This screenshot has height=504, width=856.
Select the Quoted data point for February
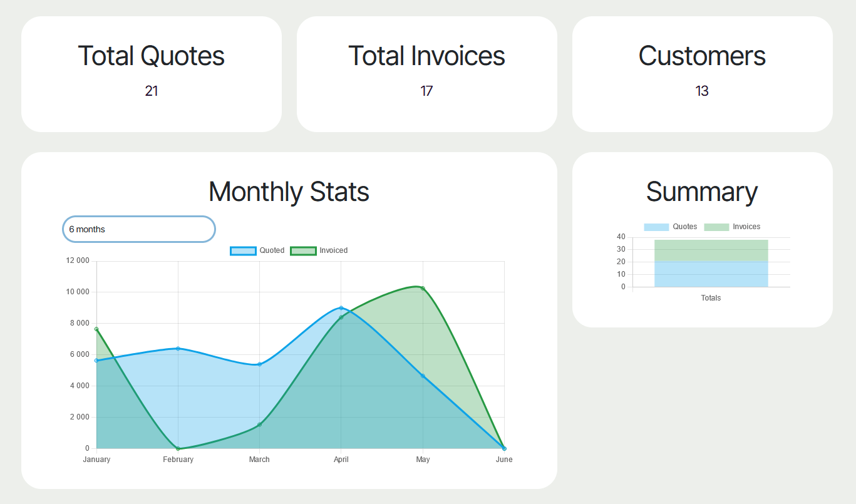click(178, 349)
